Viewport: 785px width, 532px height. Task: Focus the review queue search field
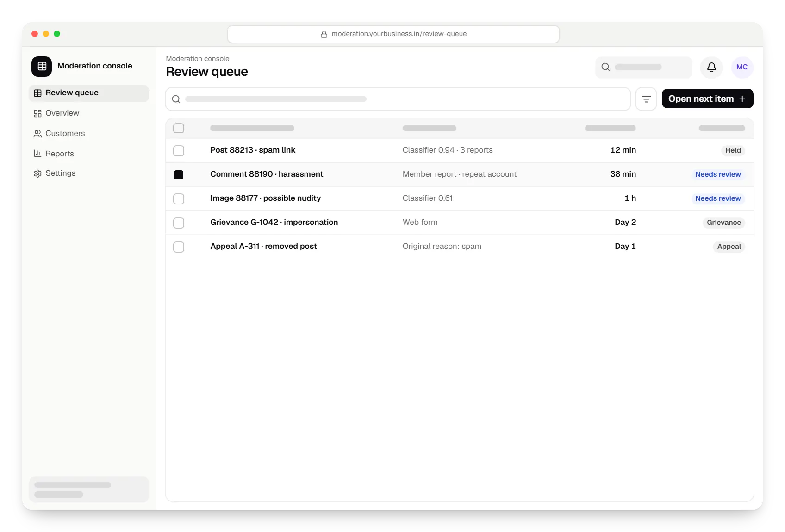coord(398,99)
